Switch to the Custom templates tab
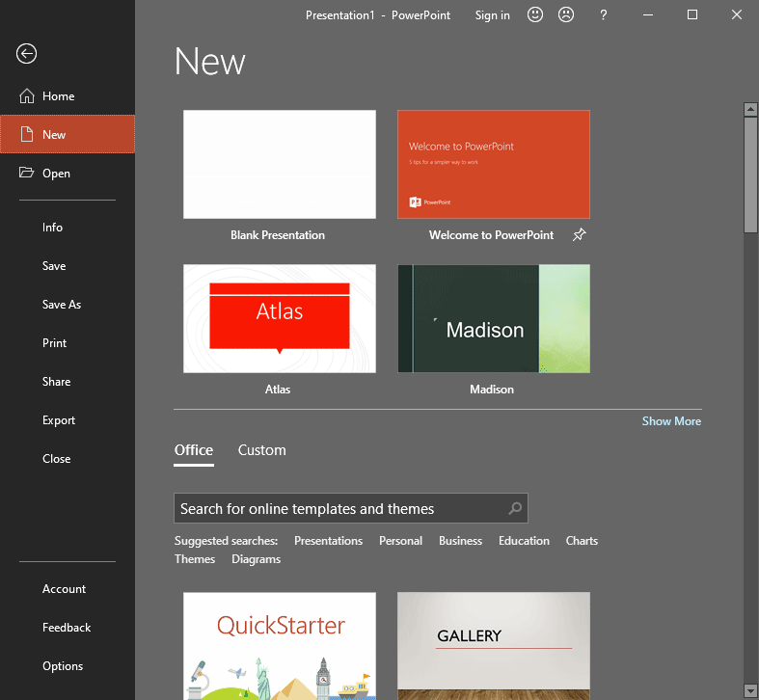759x700 pixels. (262, 450)
